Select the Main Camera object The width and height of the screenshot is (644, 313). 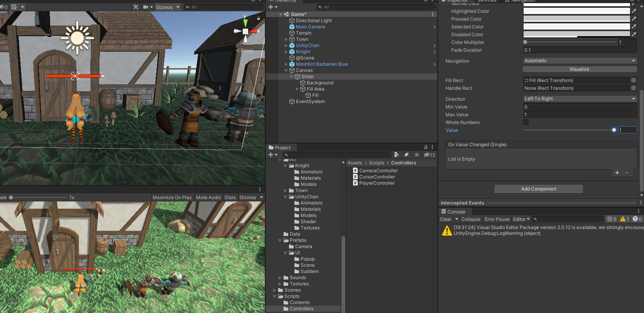click(310, 27)
